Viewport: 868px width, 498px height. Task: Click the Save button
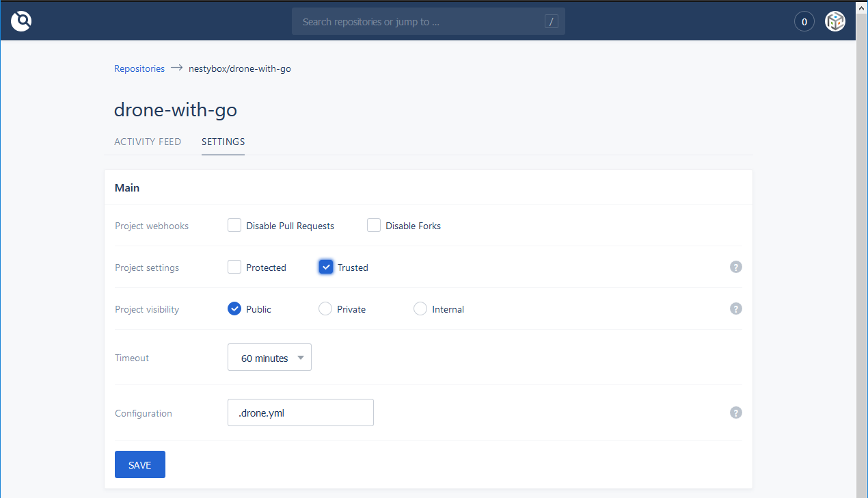139,464
